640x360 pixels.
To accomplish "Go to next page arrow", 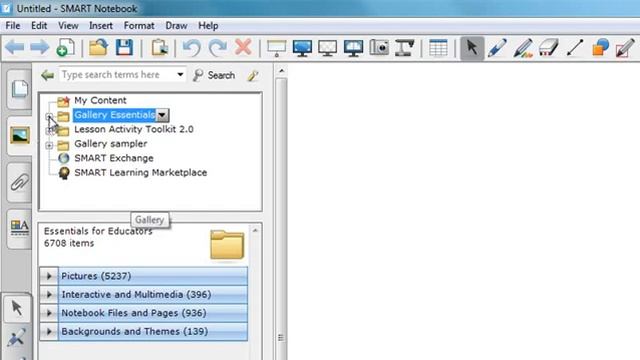I will click(40, 48).
